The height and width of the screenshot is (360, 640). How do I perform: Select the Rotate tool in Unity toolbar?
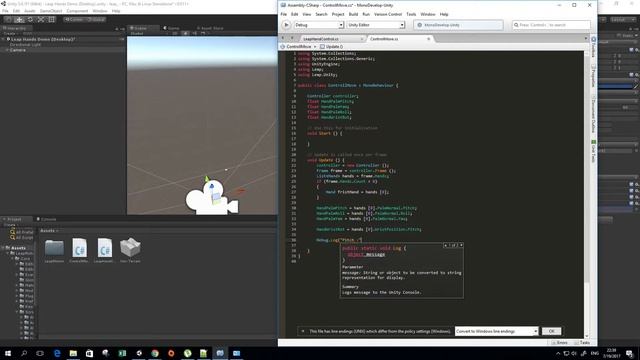tap(30, 20)
